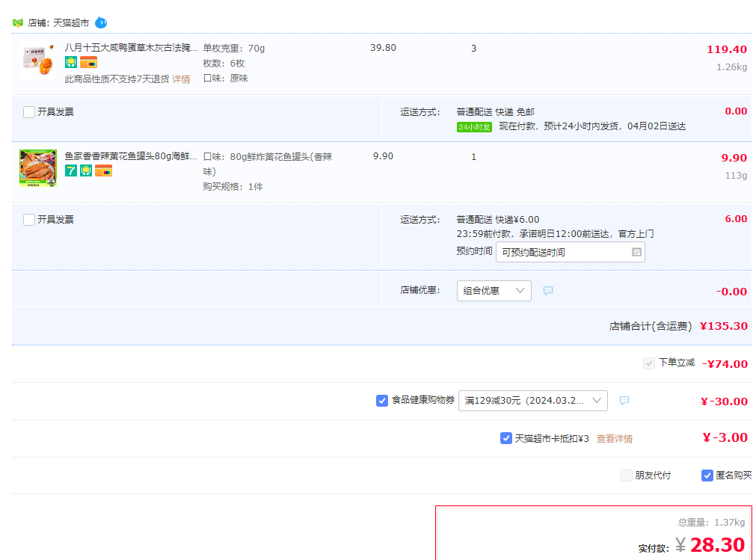Click the 口味: 原味 flavor spec
This screenshot has width=756, height=560.
pos(225,78)
